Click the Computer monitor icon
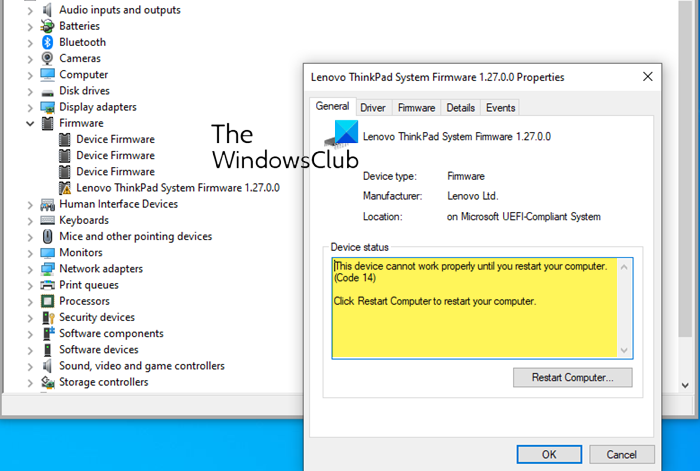Screen dimensions: 700x471 (x=47, y=74)
